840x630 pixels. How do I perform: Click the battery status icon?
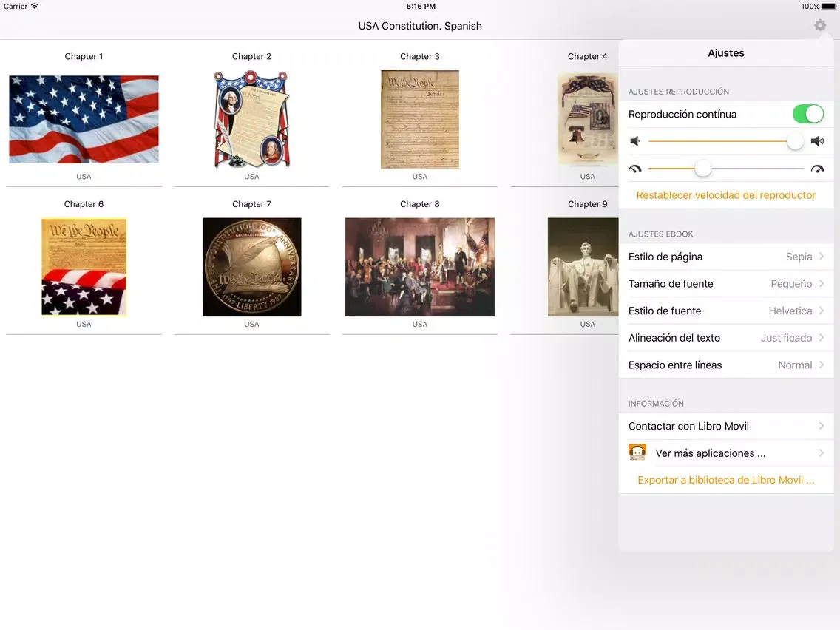(828, 7)
